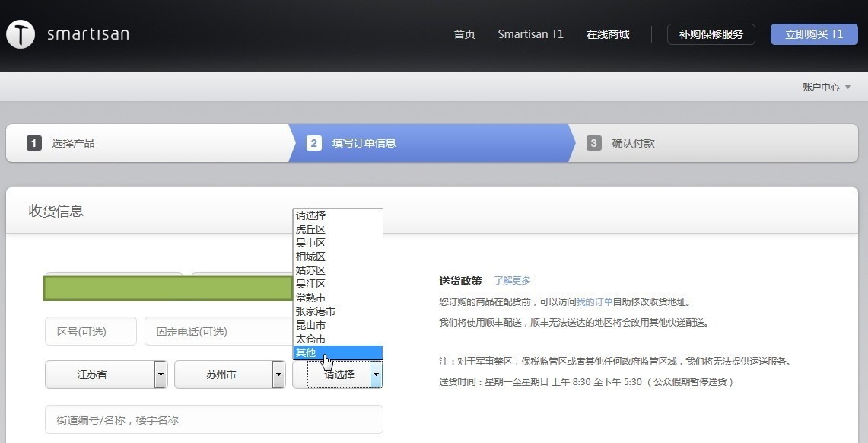This screenshot has width=868, height=443.
Task: Click the 收货信息 heading
Action: [x=56, y=211]
